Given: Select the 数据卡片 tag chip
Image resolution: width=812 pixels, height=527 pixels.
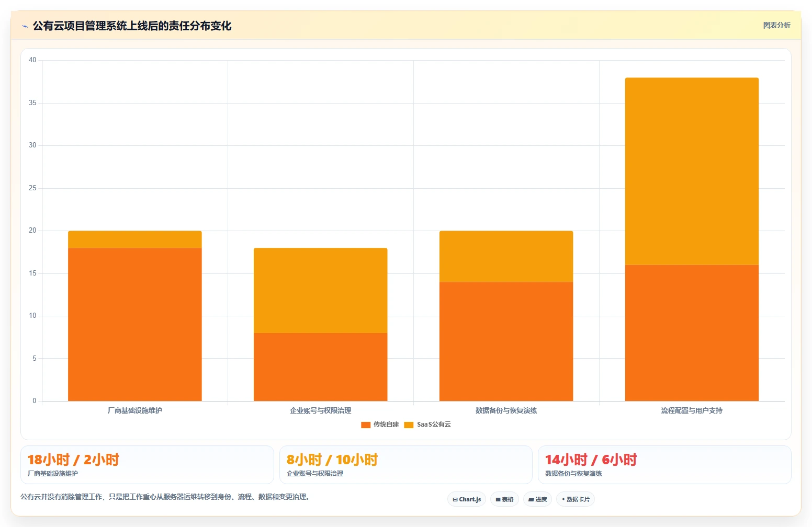Looking at the screenshot, I should (575, 499).
